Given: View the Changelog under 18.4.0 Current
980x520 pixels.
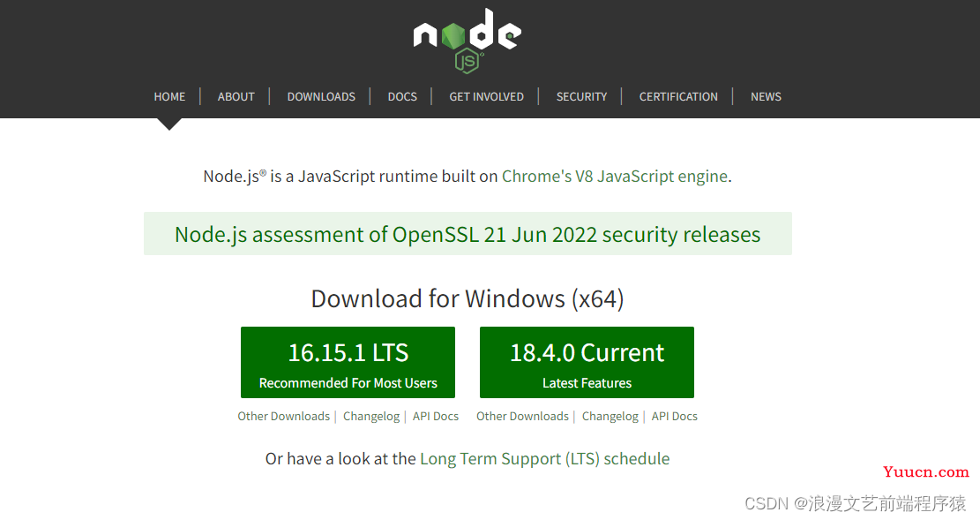Looking at the screenshot, I should coord(610,417).
